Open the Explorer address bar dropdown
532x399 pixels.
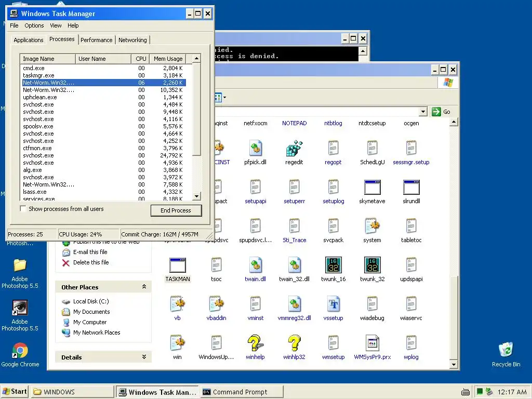click(423, 112)
